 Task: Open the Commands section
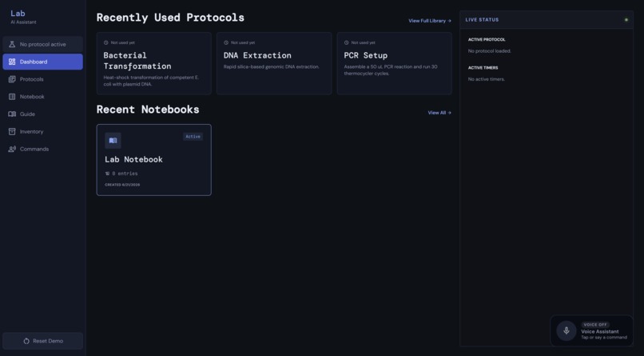pos(42,149)
